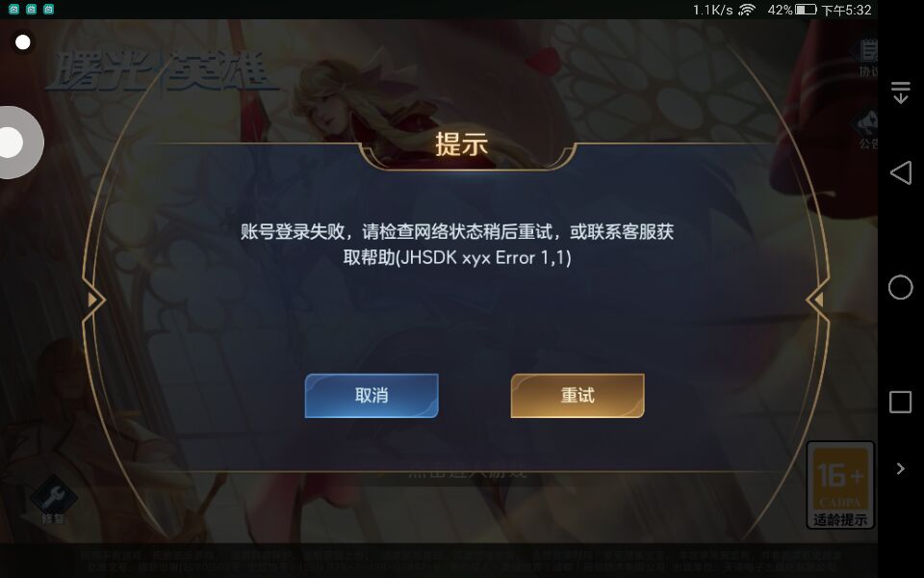Tap the Android home circle button
This screenshot has height=578, width=924.
click(901, 287)
